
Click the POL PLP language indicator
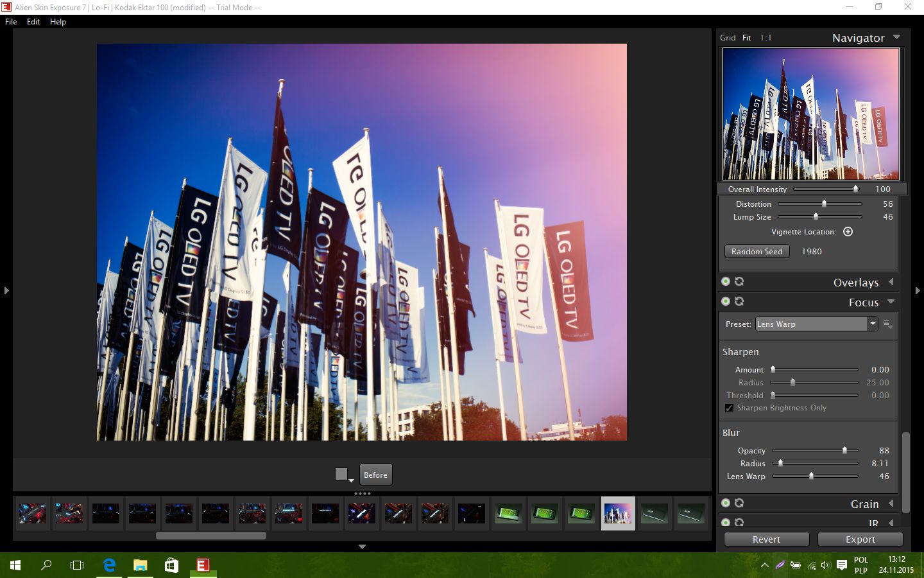(861, 565)
